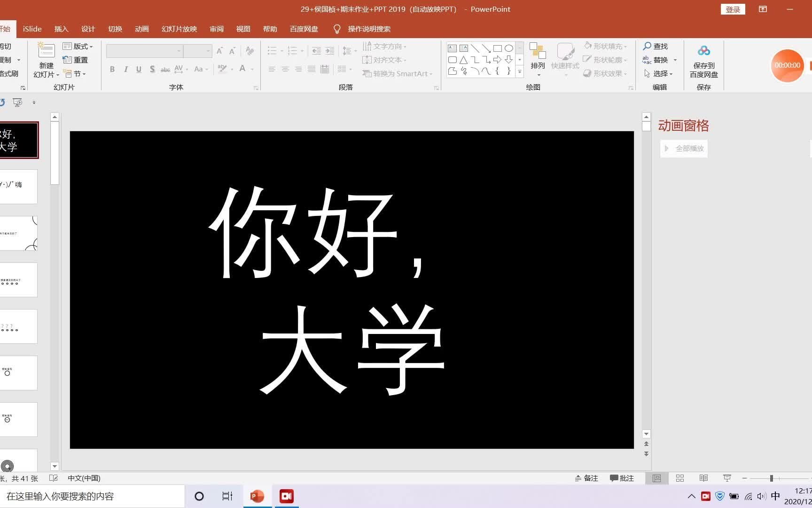Open the font size combo box

(197, 51)
